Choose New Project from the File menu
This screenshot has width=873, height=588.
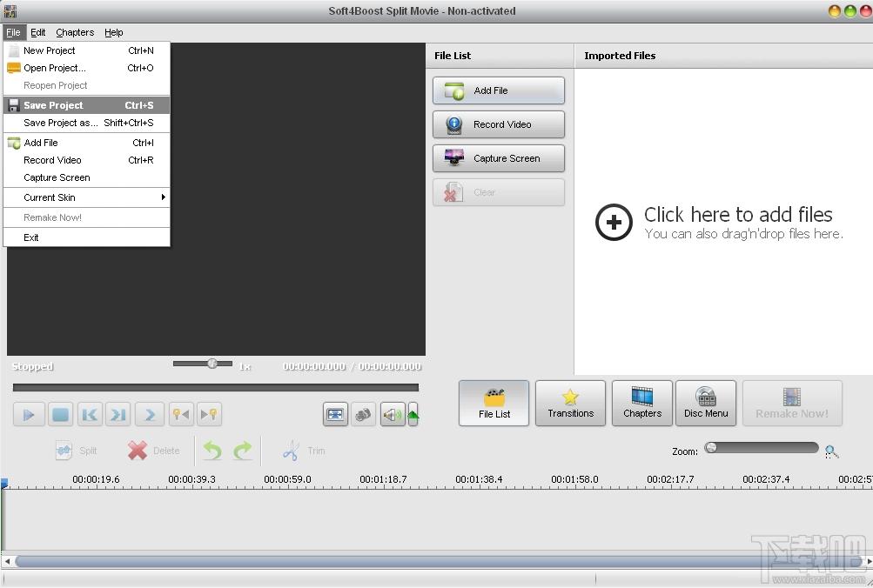(x=87, y=50)
